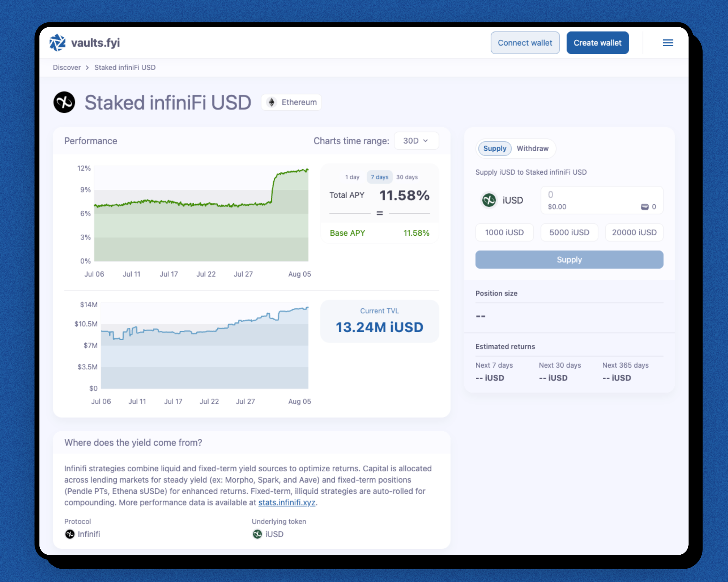Click the large Supply submit button
The height and width of the screenshot is (582, 728).
[569, 260]
